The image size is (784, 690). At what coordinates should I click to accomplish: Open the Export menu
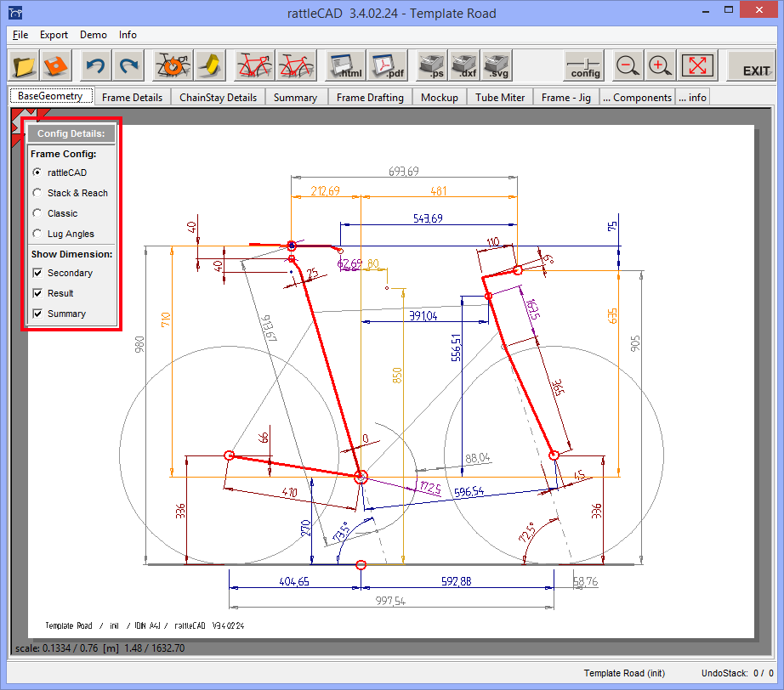54,35
